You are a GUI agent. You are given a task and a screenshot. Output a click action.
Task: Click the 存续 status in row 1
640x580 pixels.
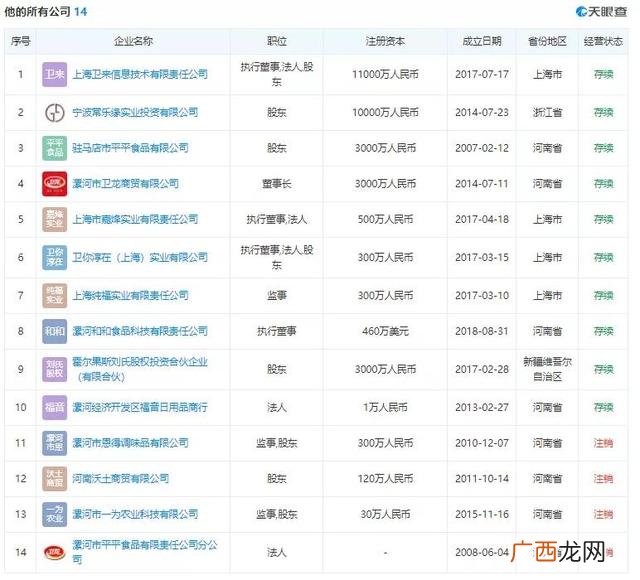click(603, 74)
